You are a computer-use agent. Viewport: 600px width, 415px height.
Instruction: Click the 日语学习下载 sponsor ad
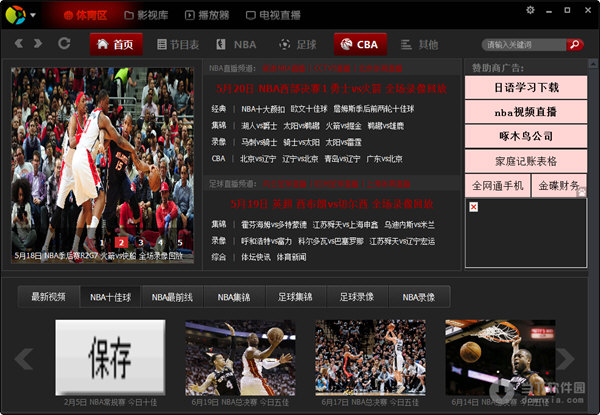tap(526, 87)
